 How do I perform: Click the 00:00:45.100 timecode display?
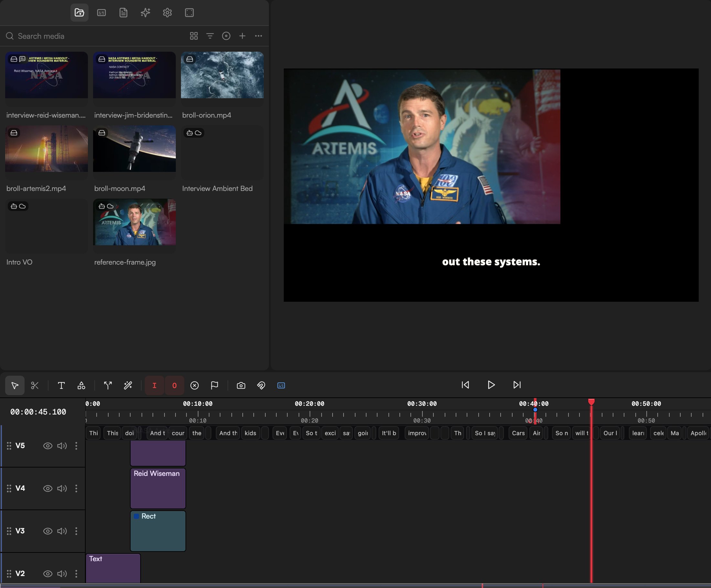pos(38,412)
